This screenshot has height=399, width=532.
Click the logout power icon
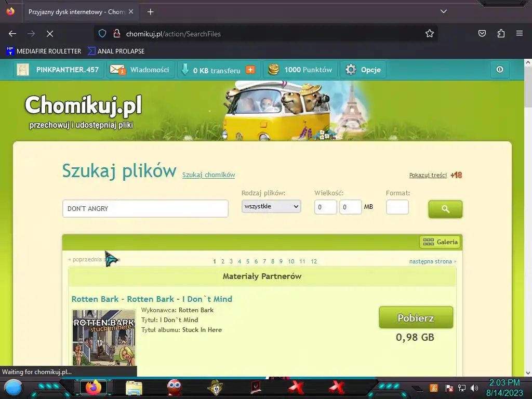point(500,70)
